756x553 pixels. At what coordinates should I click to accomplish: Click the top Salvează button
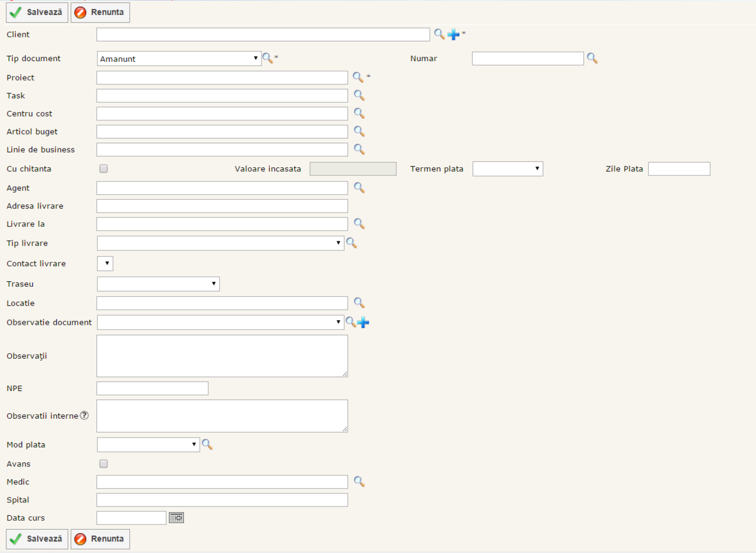[x=37, y=12]
